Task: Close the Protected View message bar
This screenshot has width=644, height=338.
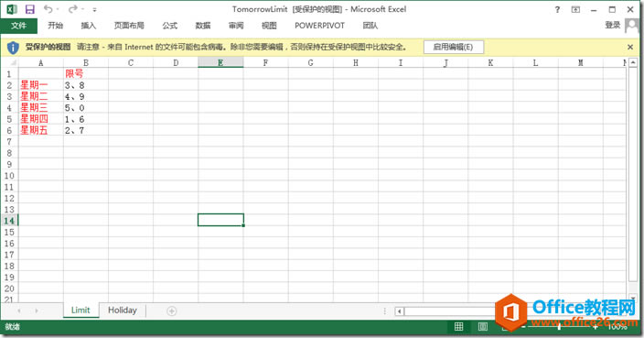Action: point(630,48)
